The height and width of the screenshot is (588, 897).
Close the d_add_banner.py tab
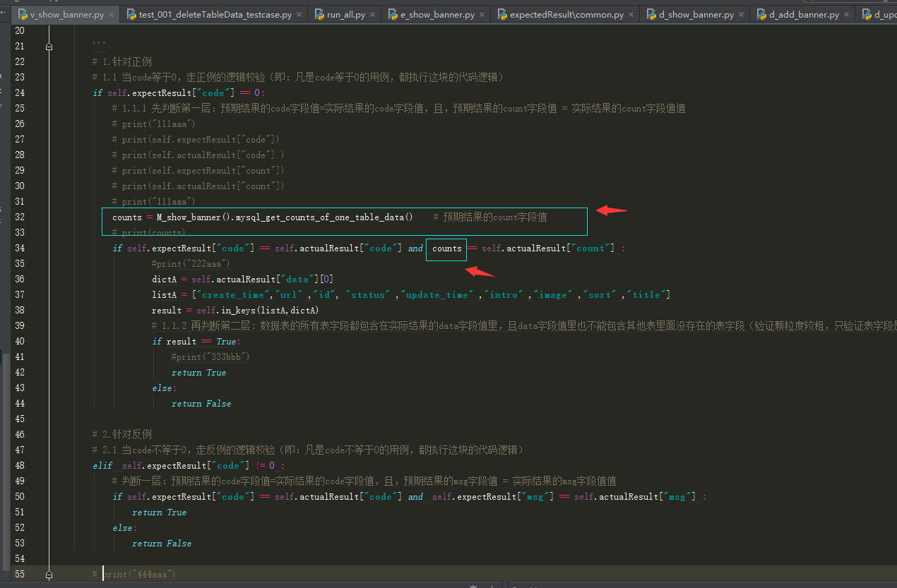pos(848,14)
